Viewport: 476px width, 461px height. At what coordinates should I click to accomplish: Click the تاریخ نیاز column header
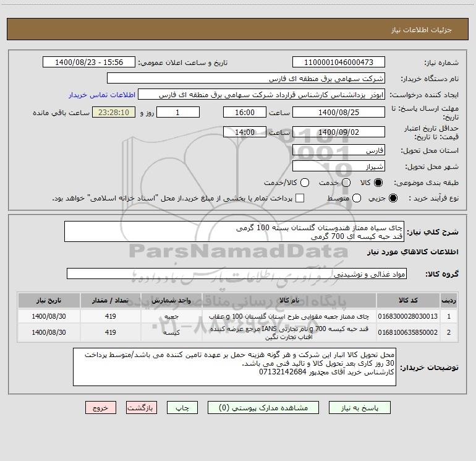49,300
